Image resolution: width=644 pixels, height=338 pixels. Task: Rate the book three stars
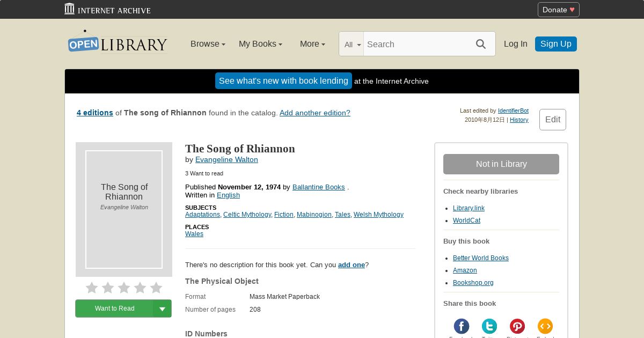(x=124, y=288)
